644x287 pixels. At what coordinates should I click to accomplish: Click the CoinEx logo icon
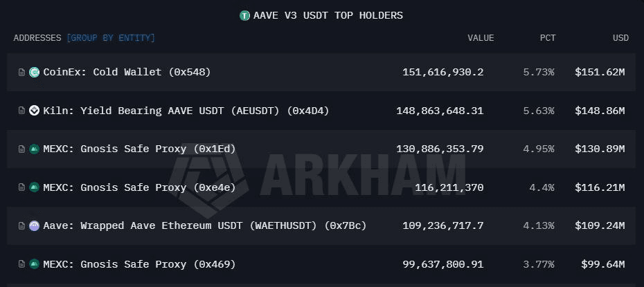tap(34, 72)
